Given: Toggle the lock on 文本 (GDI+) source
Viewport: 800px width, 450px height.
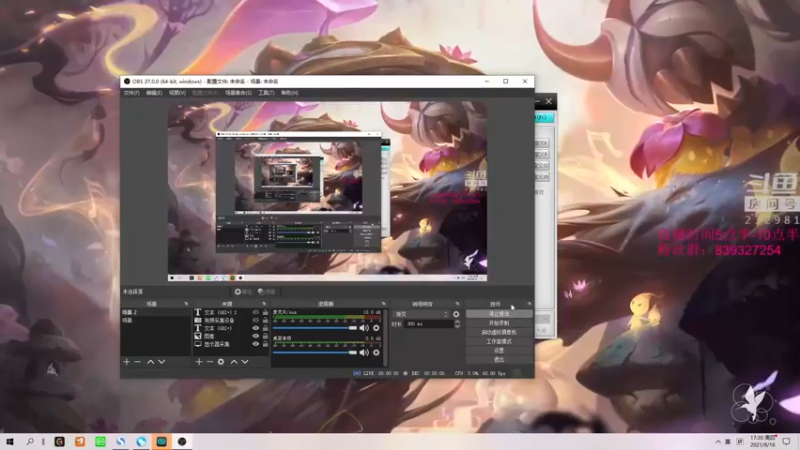Looking at the screenshot, I should pyautogui.click(x=265, y=328).
